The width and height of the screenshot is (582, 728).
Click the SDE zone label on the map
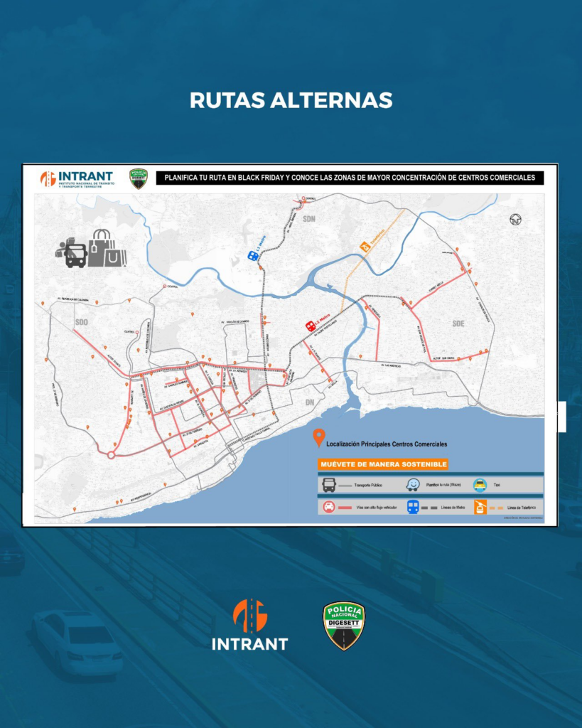click(x=458, y=323)
